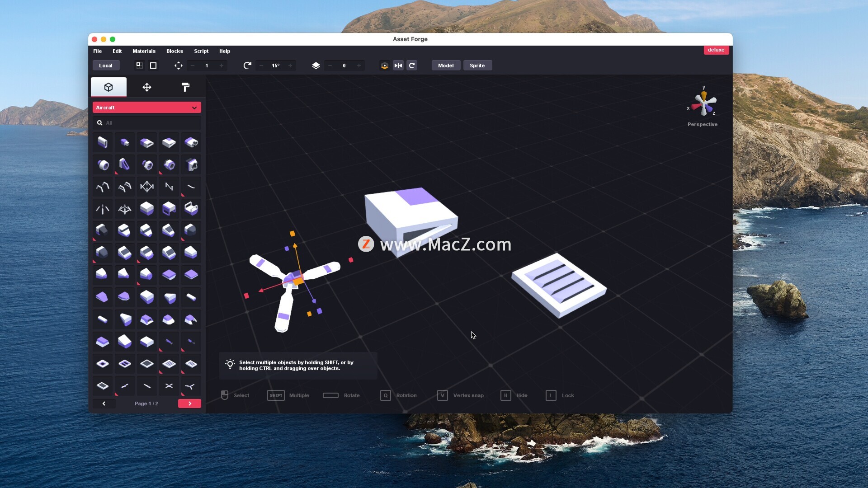Open the Edit menu
The height and width of the screenshot is (488, 868).
(x=117, y=51)
